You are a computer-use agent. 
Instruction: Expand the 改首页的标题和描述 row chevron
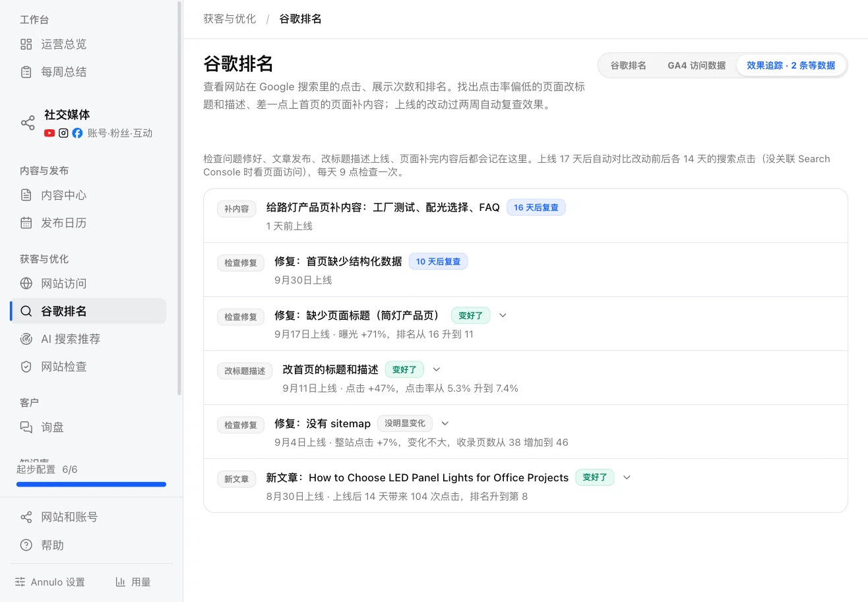click(x=436, y=369)
